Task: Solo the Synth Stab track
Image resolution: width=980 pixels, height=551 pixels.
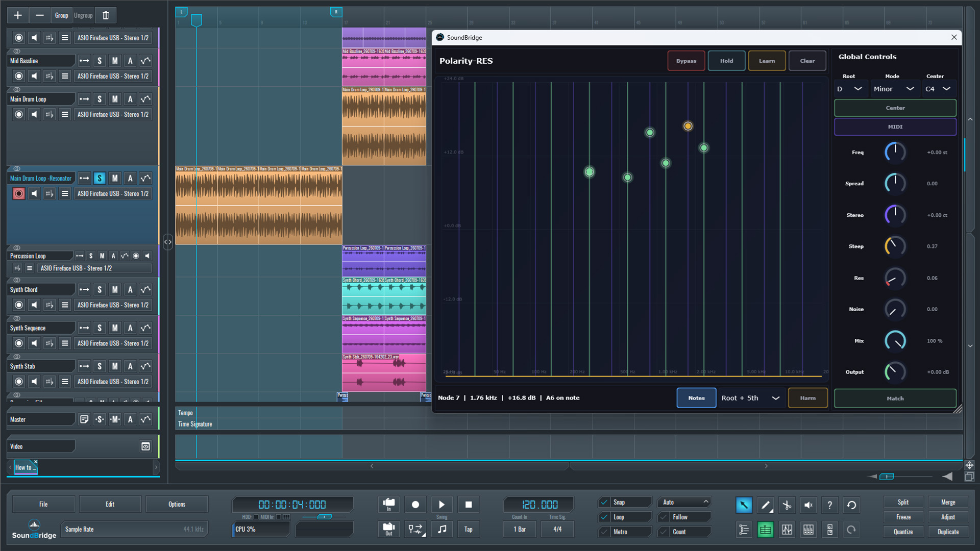Action: click(x=100, y=366)
